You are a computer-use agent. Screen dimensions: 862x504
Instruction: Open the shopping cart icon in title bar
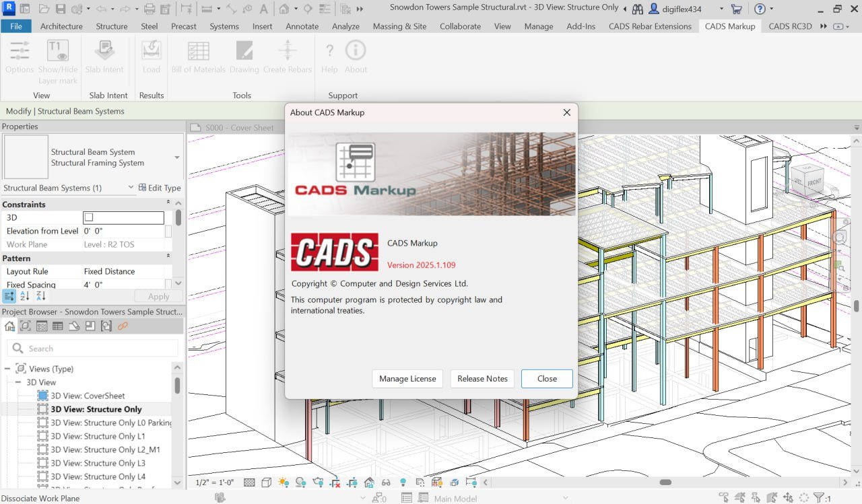(x=736, y=9)
